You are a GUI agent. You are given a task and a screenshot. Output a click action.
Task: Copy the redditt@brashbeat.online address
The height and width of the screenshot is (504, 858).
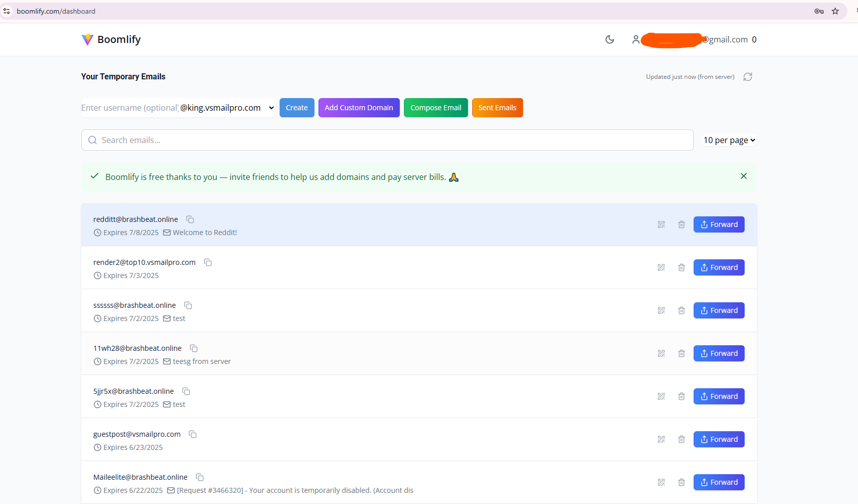pos(190,219)
